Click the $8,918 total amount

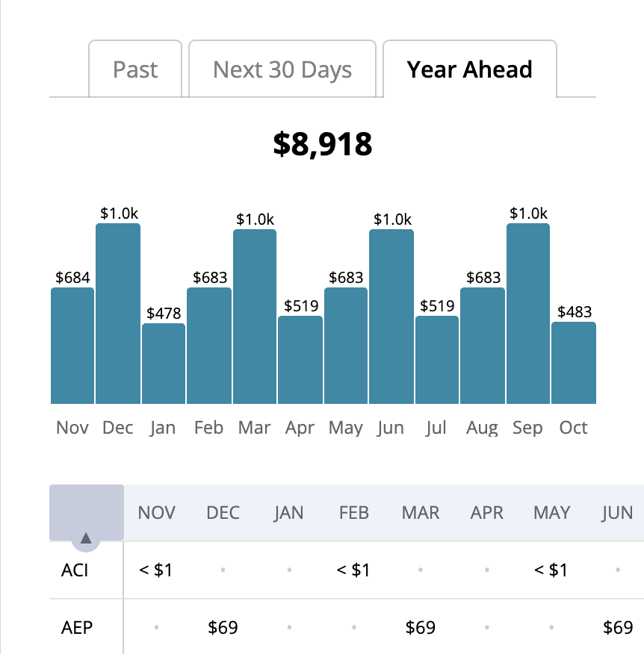[x=322, y=144]
